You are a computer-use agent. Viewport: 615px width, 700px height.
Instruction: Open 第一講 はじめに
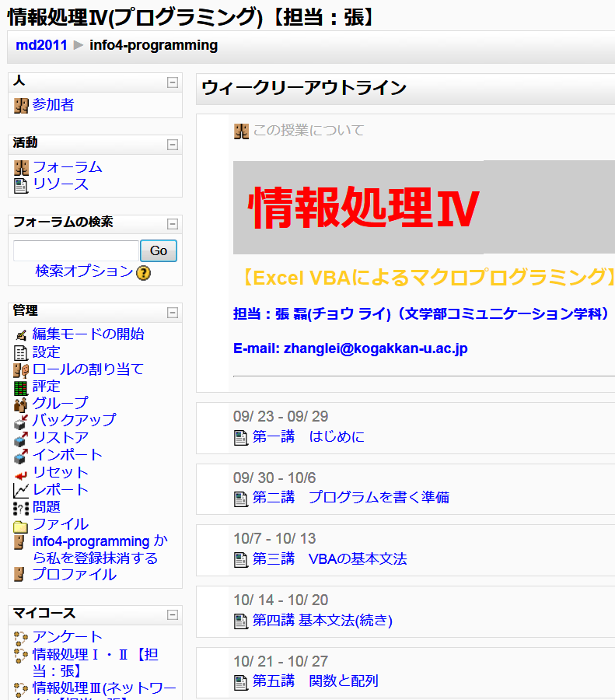click(x=309, y=436)
